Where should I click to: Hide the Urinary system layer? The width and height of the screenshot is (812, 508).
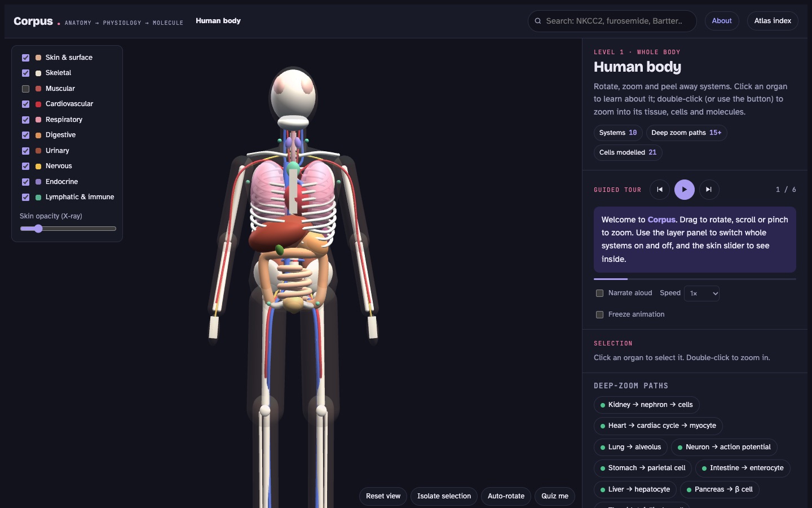pos(25,151)
